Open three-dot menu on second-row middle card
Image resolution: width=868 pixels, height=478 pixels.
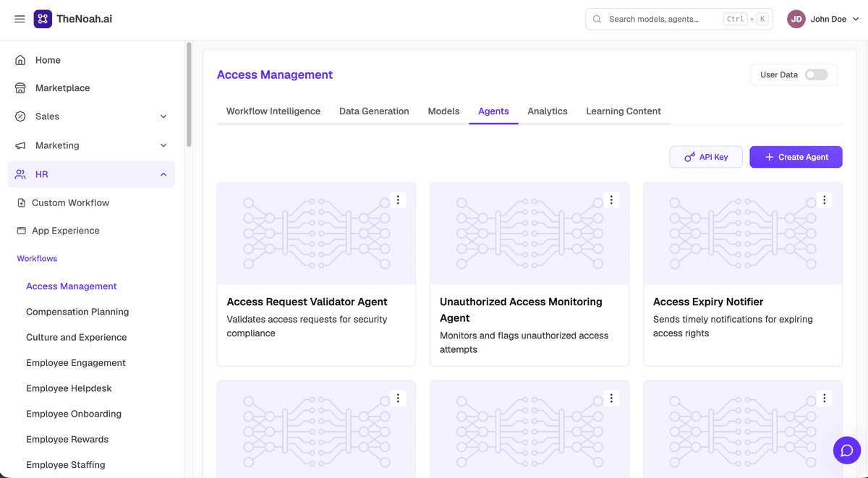pyautogui.click(x=611, y=398)
